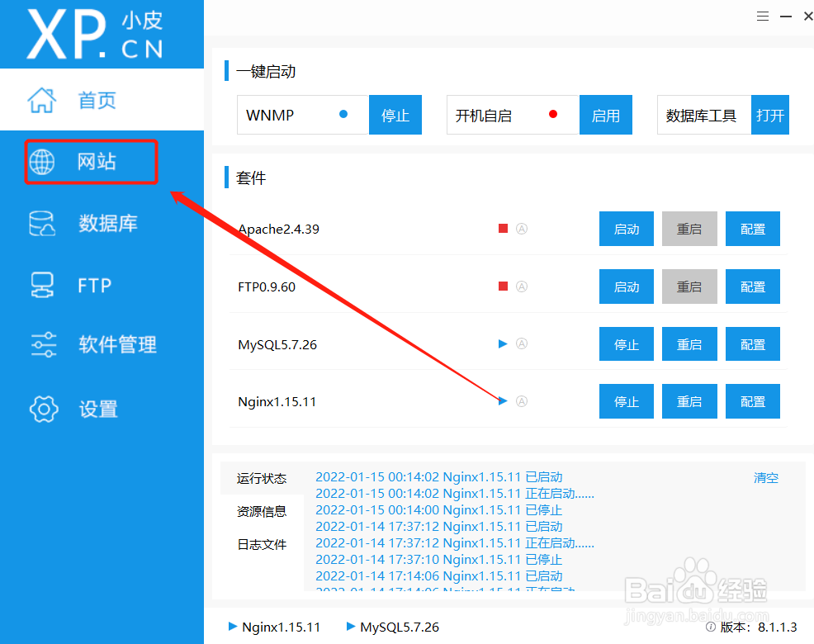The height and width of the screenshot is (644, 814).
Task: Click Nginx1.15.11 blue running triangle in 套件 list
Action: pyautogui.click(x=503, y=401)
